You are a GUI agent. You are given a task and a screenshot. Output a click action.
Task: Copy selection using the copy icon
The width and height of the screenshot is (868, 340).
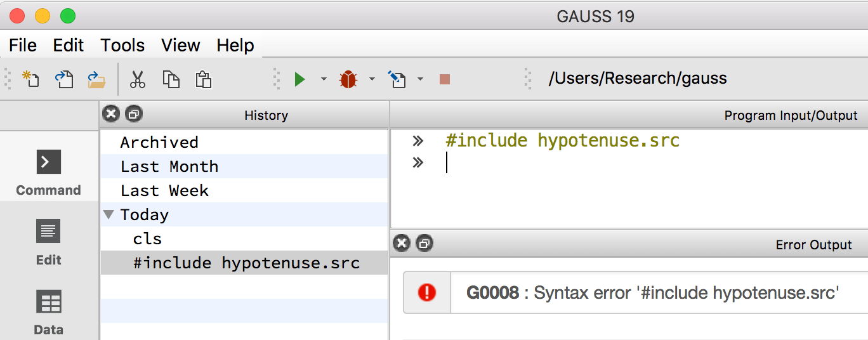(x=171, y=79)
